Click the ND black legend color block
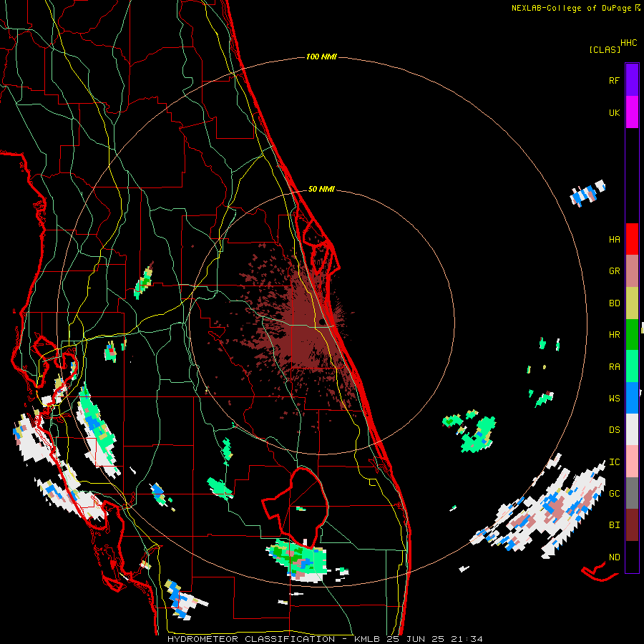Viewport: 644px width, 644px height. point(632,557)
